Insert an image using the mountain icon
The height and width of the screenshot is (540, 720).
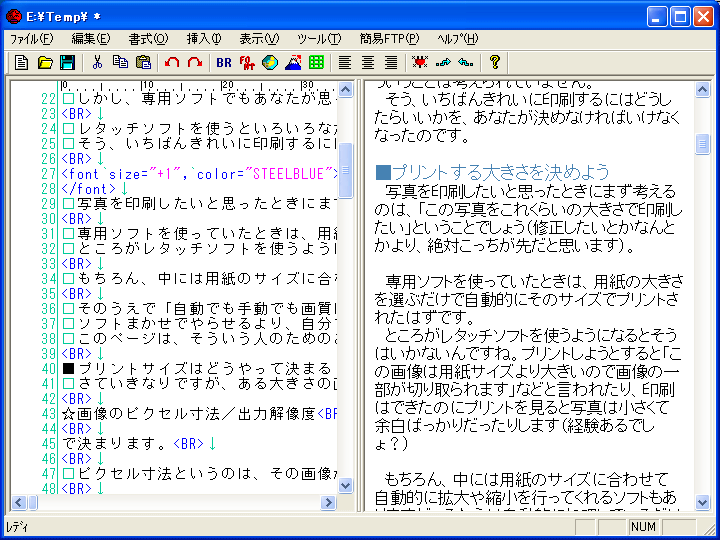293,62
